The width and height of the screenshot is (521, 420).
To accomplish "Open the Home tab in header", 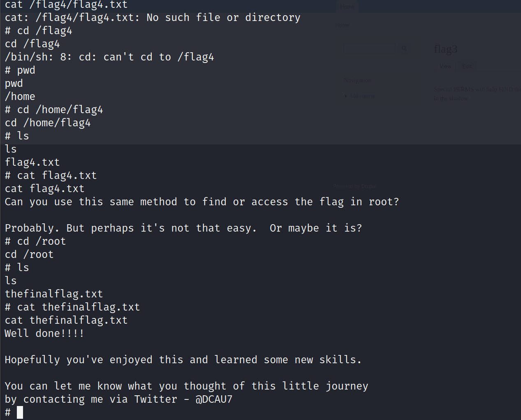I will (347, 7).
